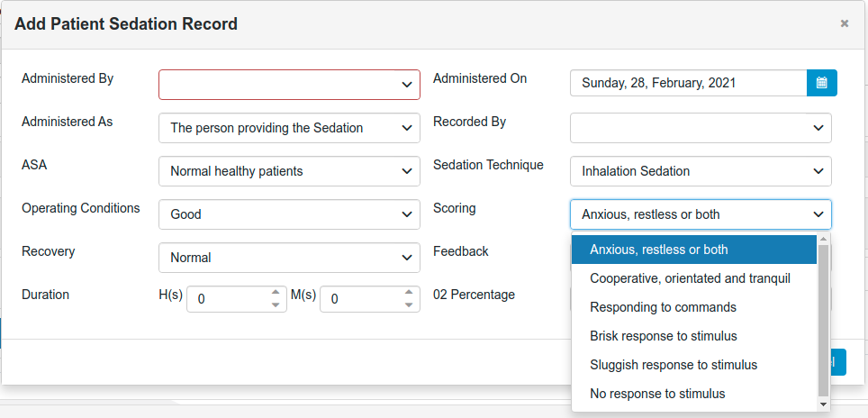
Task: Click the scroll-down arrow of Scoring list
Action: 823,404
